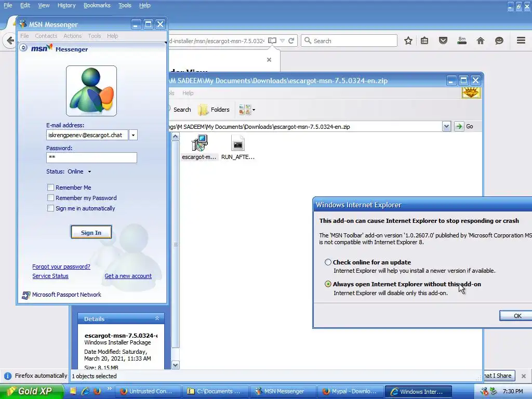Viewport: 532px width, 399px height.
Task: Open Firefox quick launch icon in taskbar
Action: pyautogui.click(x=97, y=391)
